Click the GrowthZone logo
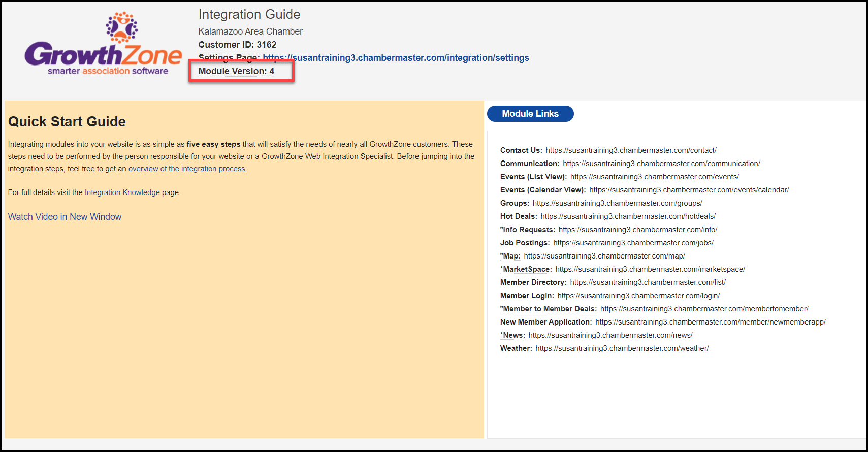The height and width of the screenshot is (452, 868). pyautogui.click(x=103, y=45)
